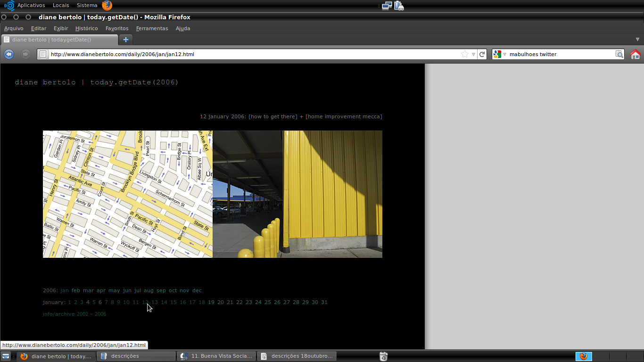Select the diane bertolo browser tab
644x362 pixels.
[59, 40]
